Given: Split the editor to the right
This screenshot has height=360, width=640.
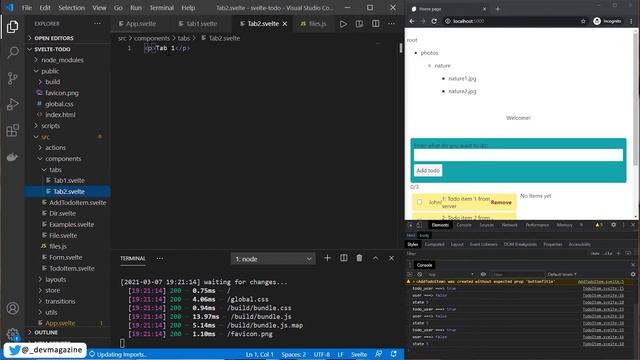Looking at the screenshot, I should click(x=376, y=24).
